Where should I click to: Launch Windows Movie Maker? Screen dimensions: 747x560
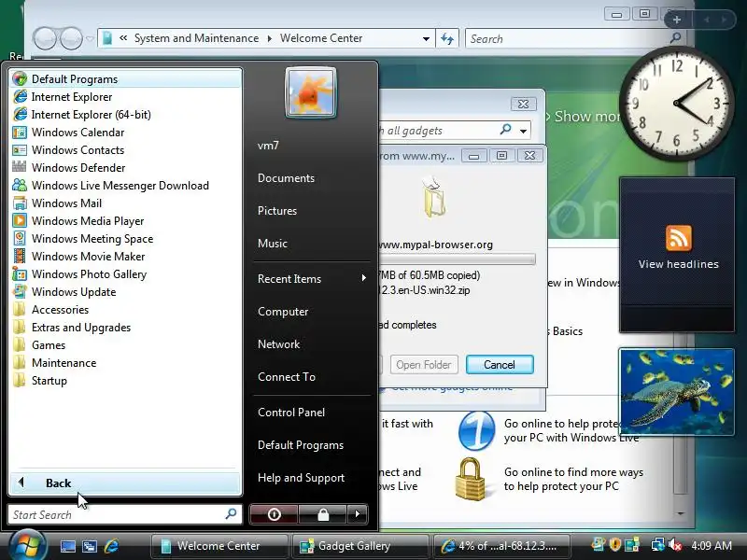click(x=126, y=256)
